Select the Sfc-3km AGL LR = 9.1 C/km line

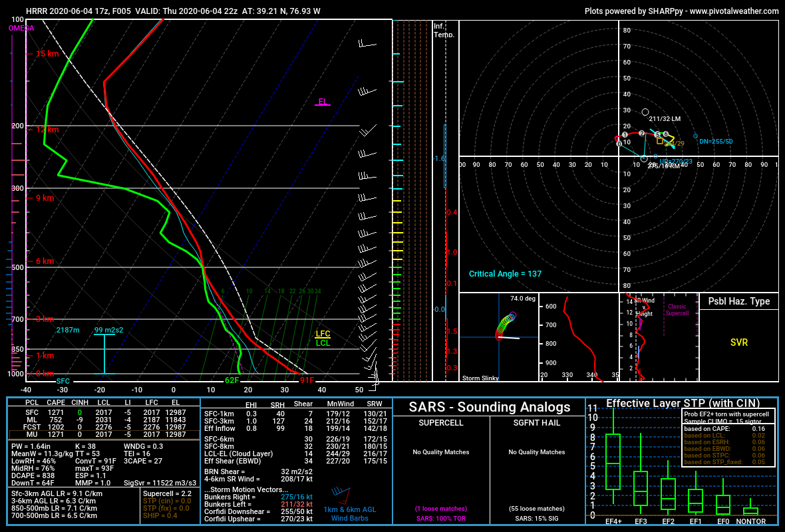pyautogui.click(x=57, y=493)
